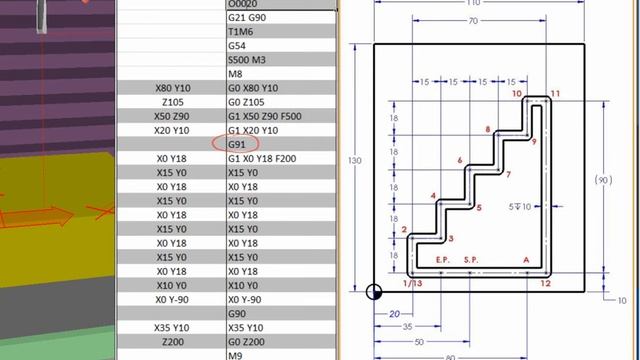
Task: Select the G90 cell below X0 Y-90
Action: click(282, 313)
